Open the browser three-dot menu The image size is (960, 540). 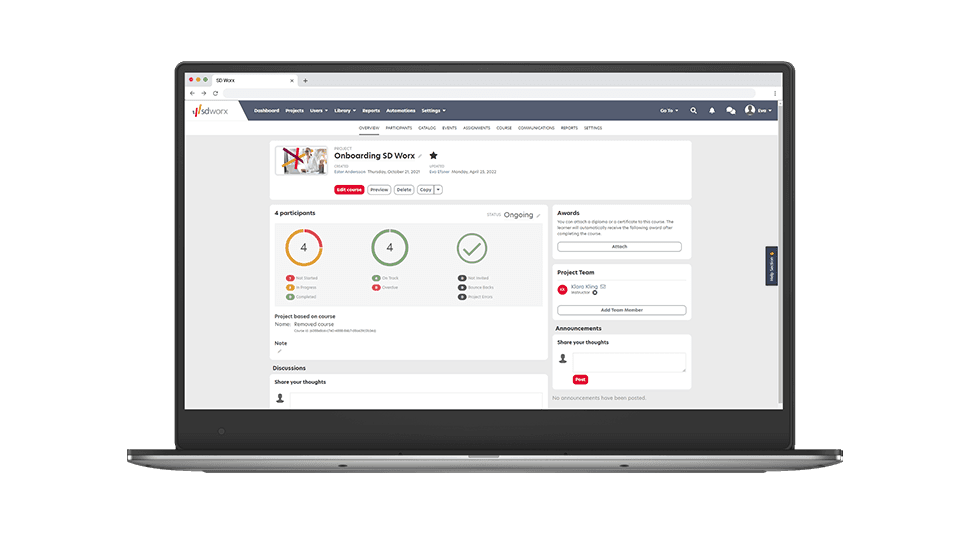(x=774, y=93)
